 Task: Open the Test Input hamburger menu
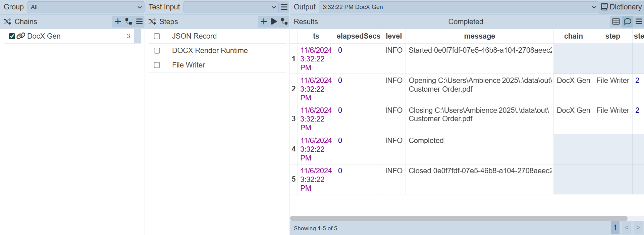284,7
